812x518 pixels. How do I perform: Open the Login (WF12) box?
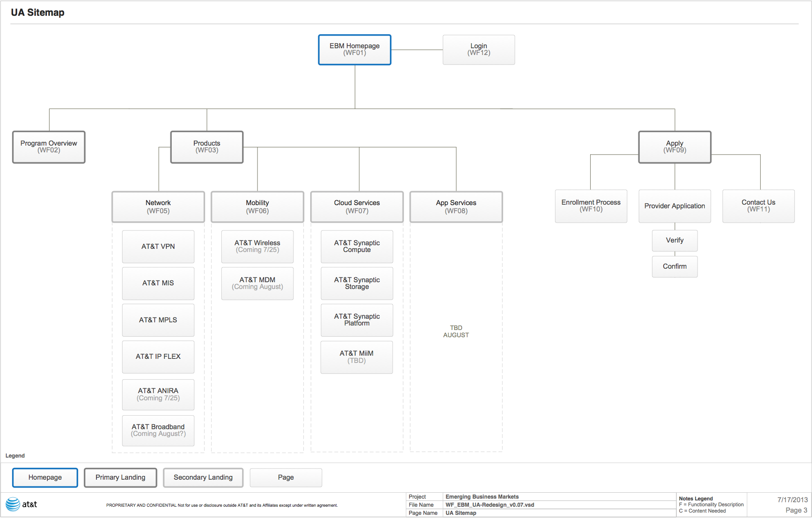(x=479, y=50)
